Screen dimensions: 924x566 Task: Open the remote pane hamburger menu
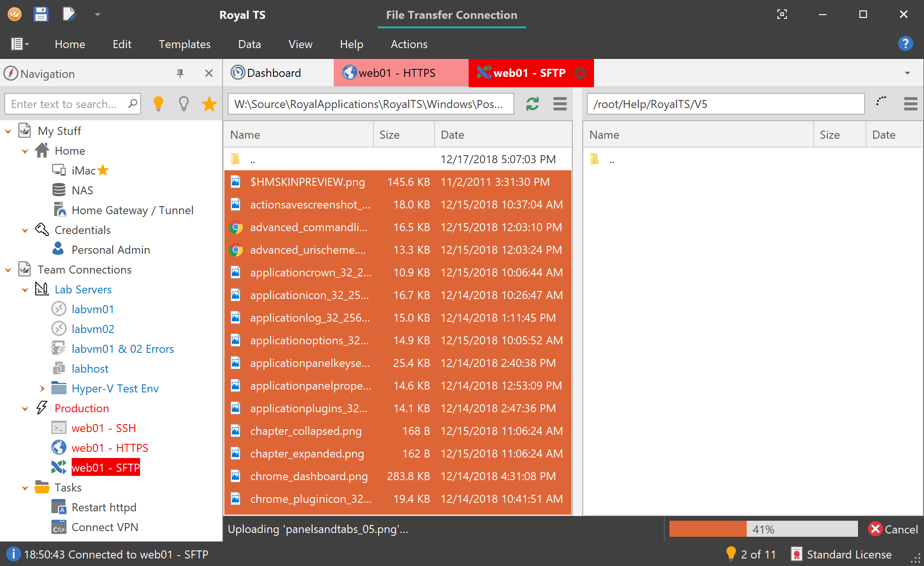click(910, 104)
